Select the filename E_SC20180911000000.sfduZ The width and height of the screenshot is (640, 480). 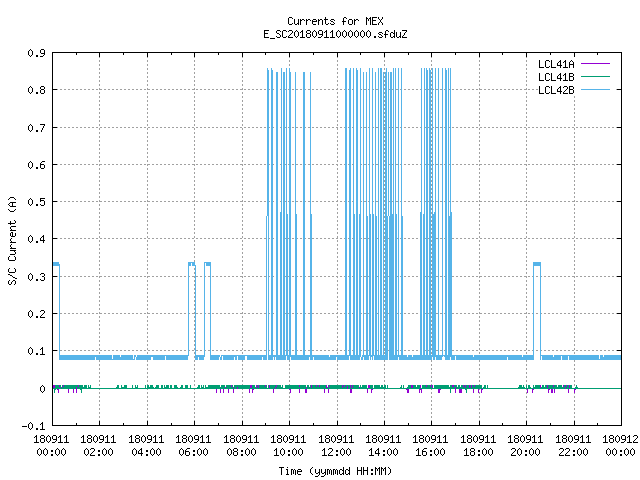click(x=335, y=34)
